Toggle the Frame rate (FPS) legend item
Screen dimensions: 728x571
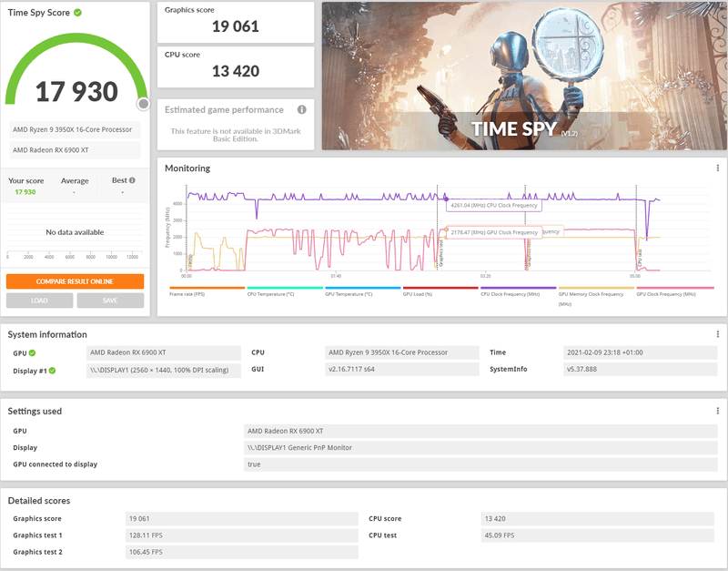pos(207,291)
